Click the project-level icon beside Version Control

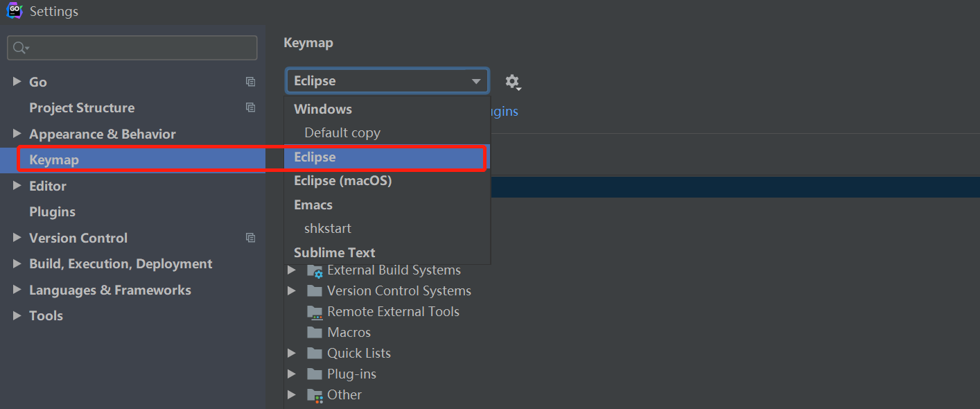click(251, 238)
